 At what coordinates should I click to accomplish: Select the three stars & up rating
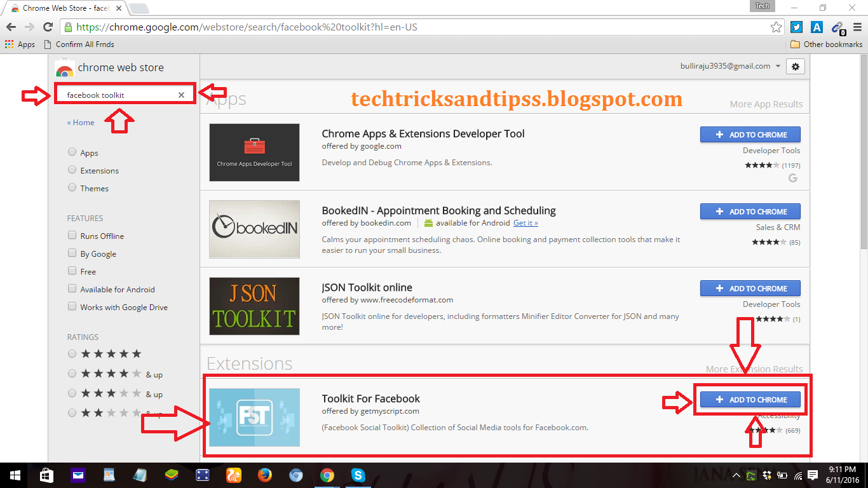(72, 393)
